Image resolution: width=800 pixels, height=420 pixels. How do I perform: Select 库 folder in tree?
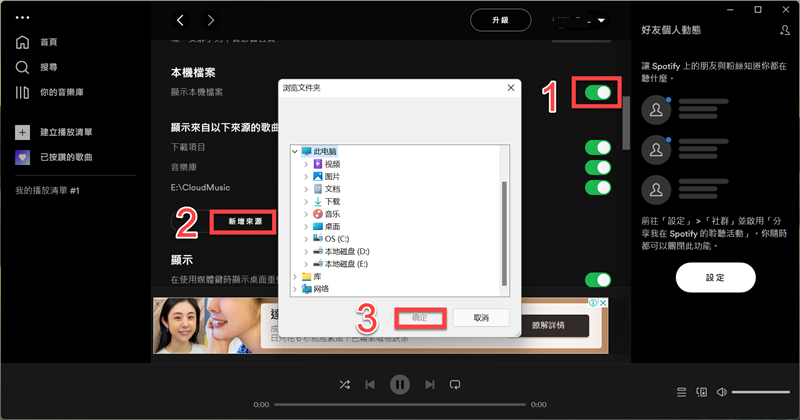pos(317,277)
